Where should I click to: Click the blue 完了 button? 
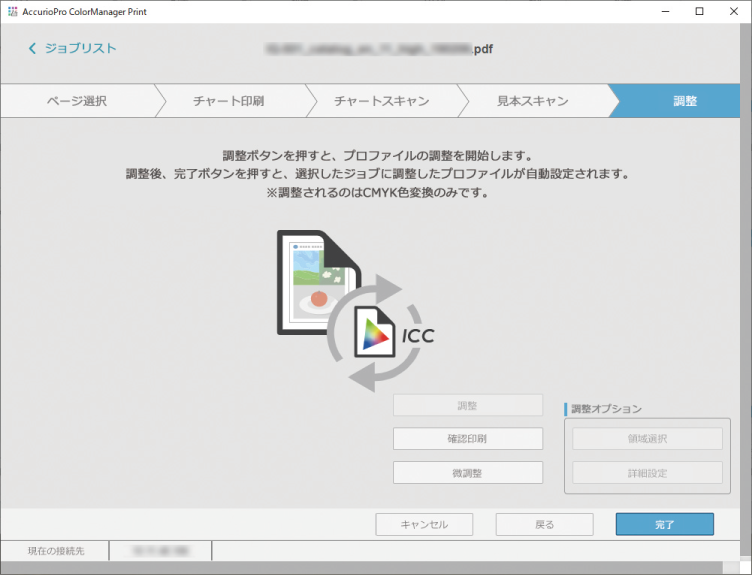(664, 524)
